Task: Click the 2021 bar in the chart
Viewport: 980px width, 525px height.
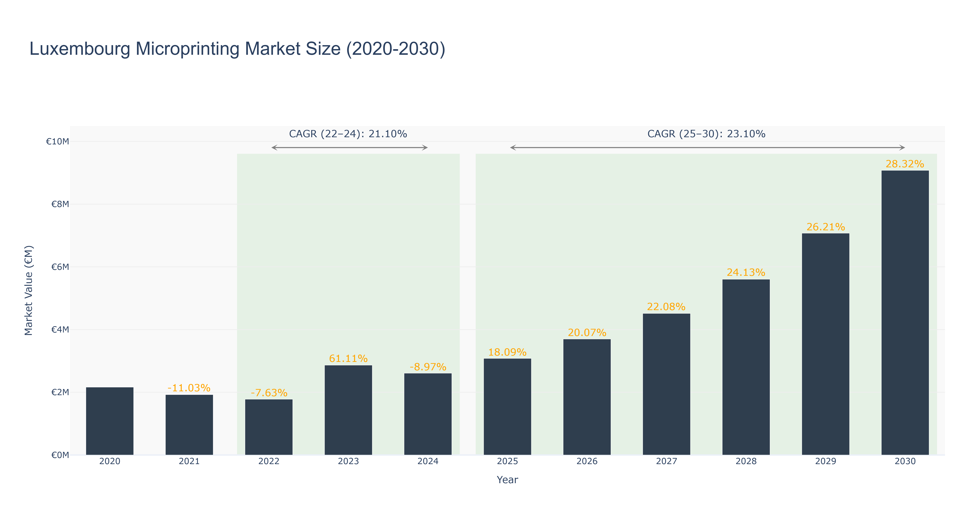Action: 189,425
